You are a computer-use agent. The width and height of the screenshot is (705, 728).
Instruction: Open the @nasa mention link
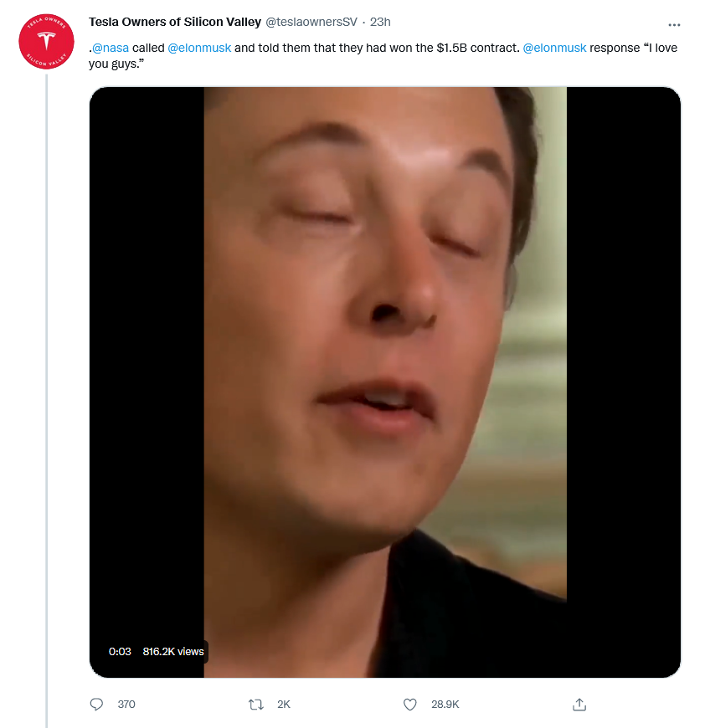coord(111,48)
